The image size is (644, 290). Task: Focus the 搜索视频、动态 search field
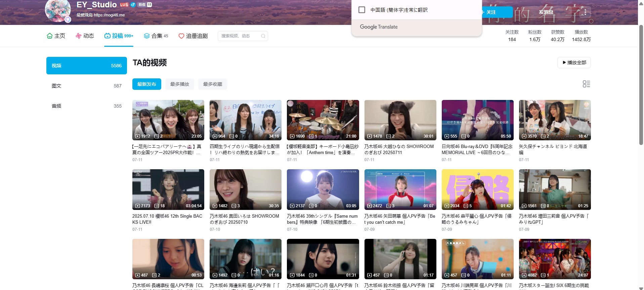(243, 36)
